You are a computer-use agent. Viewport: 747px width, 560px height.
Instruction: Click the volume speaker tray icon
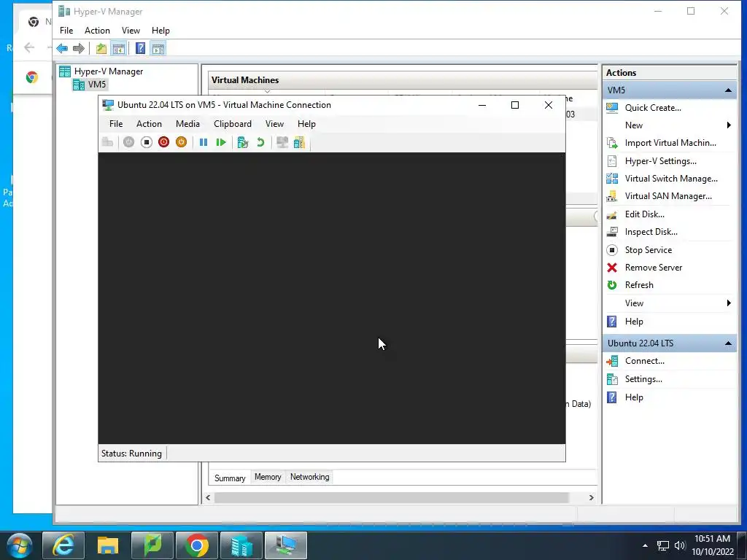[680, 545]
